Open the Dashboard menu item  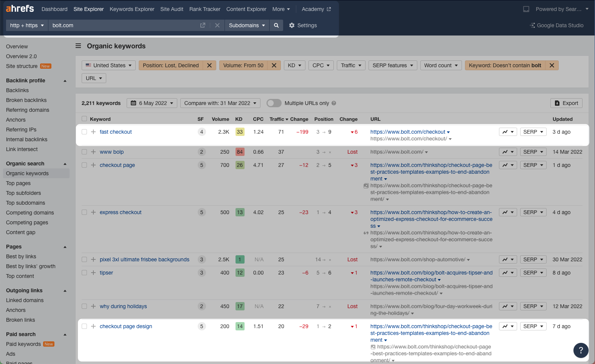pyautogui.click(x=54, y=9)
